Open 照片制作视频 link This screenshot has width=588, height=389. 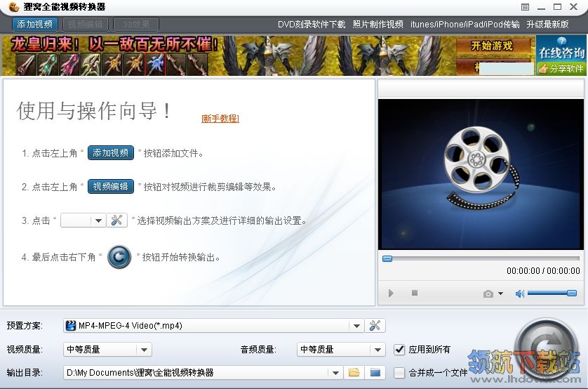tap(377, 25)
